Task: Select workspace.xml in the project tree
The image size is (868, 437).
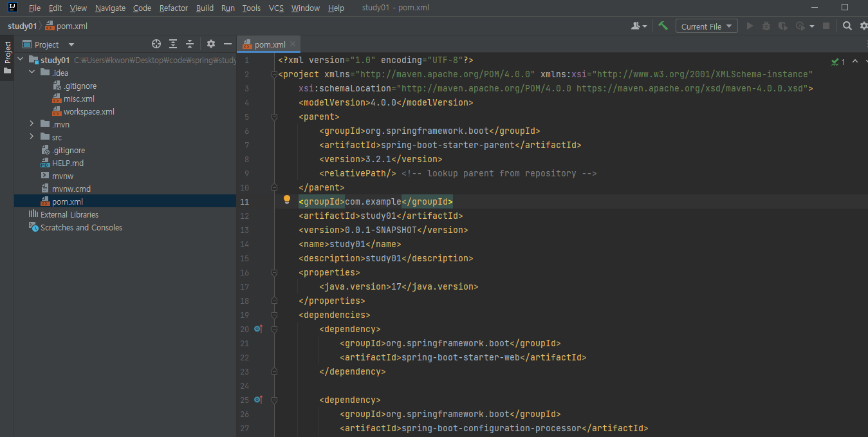Action: (x=89, y=111)
